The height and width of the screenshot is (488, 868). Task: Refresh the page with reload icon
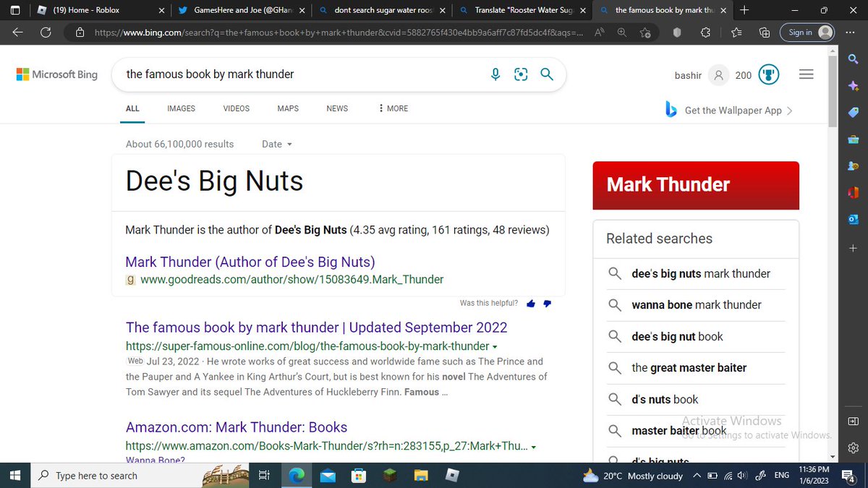tap(46, 33)
